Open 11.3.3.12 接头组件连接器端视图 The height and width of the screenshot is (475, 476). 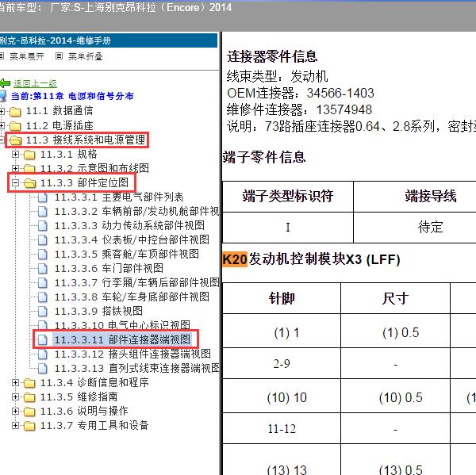[132, 354]
